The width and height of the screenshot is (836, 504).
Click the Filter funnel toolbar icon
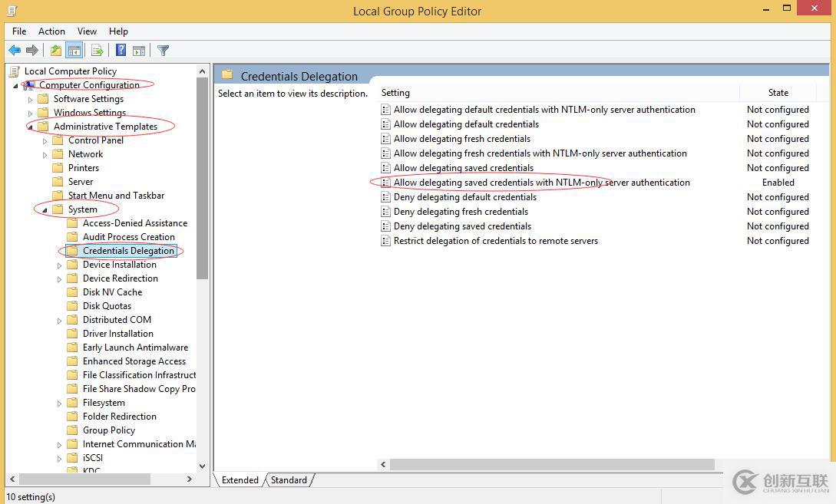click(x=164, y=51)
